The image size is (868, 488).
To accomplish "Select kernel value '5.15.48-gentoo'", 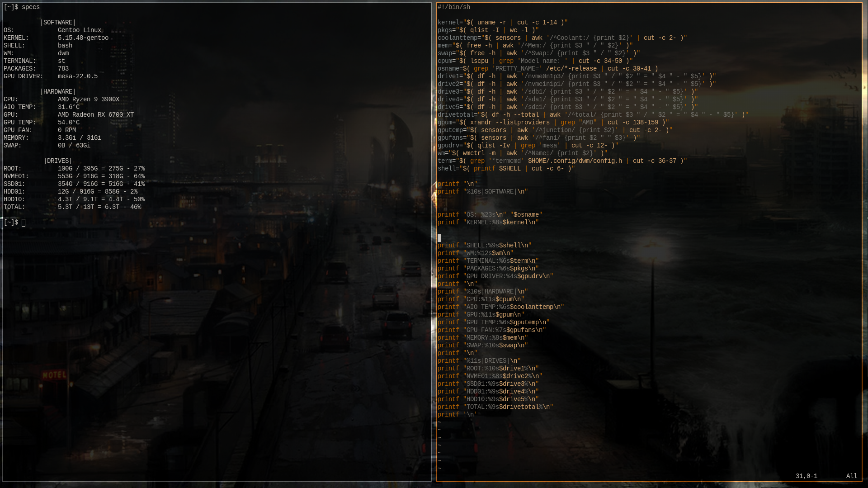I will (x=83, y=38).
